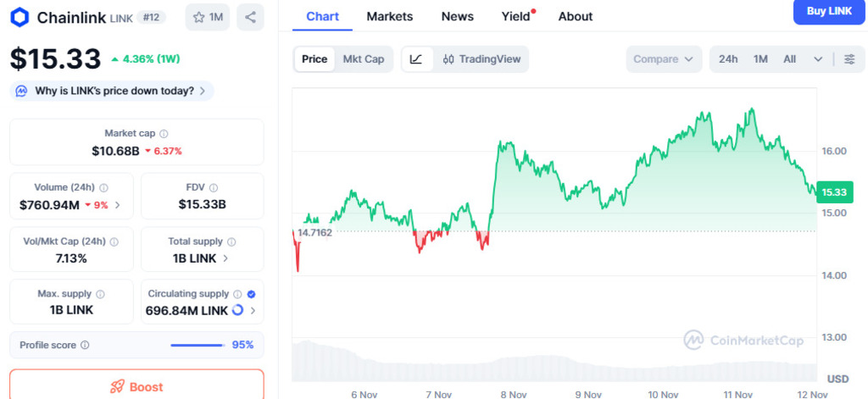Expand the time range chevron after All
Image resolution: width=868 pixels, height=399 pixels.
click(818, 59)
